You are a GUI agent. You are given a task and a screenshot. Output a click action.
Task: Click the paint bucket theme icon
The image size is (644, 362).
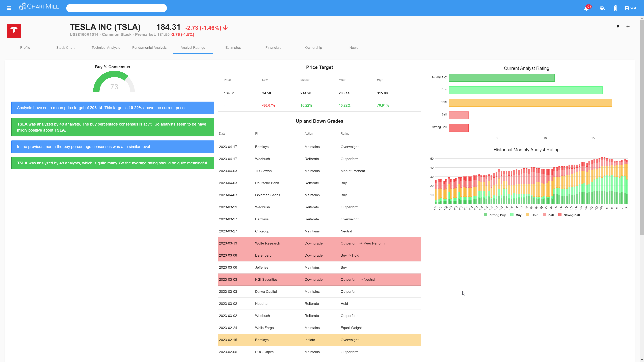click(x=603, y=8)
